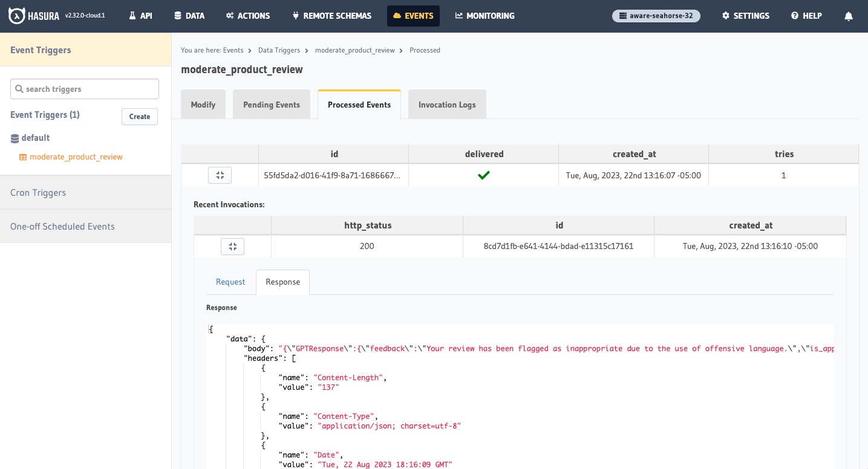Image resolution: width=868 pixels, height=469 pixels.
Task: Open the SETTINGS gear
Action: [x=745, y=16]
